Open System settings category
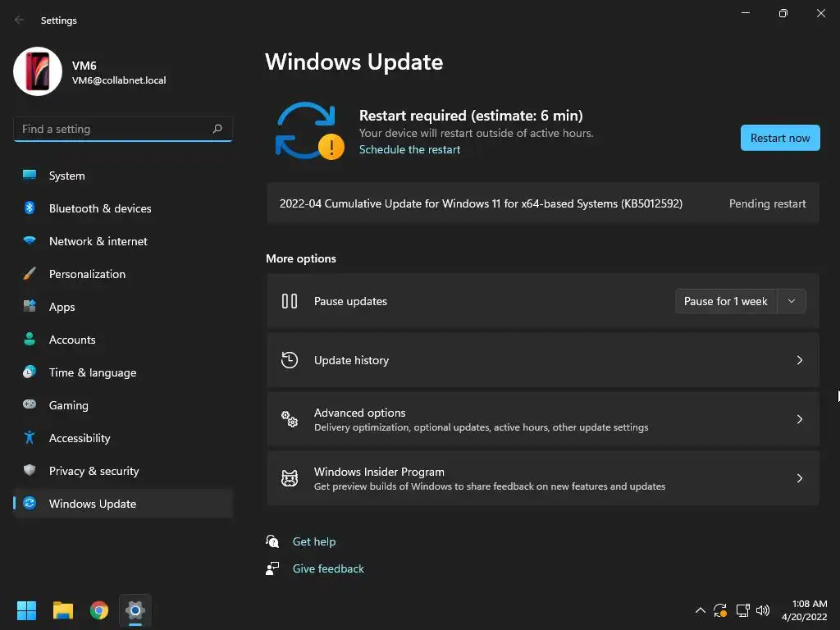The image size is (840, 630). click(123, 176)
